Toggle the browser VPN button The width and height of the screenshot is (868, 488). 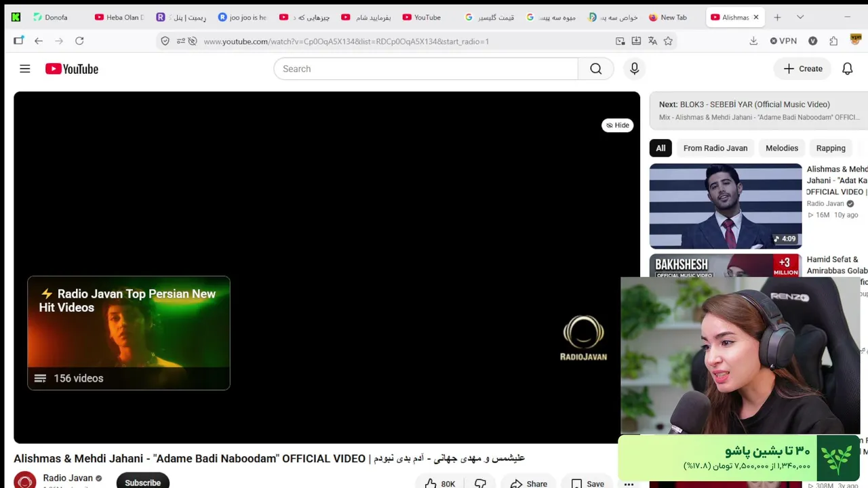(x=783, y=41)
